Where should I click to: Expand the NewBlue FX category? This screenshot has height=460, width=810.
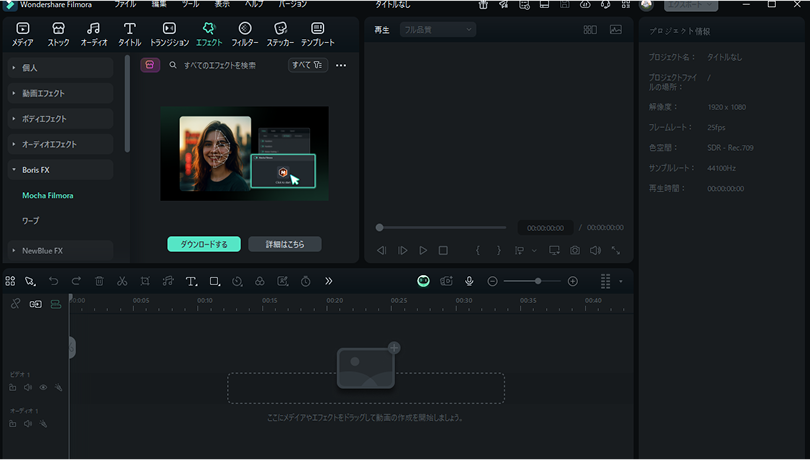click(60, 251)
